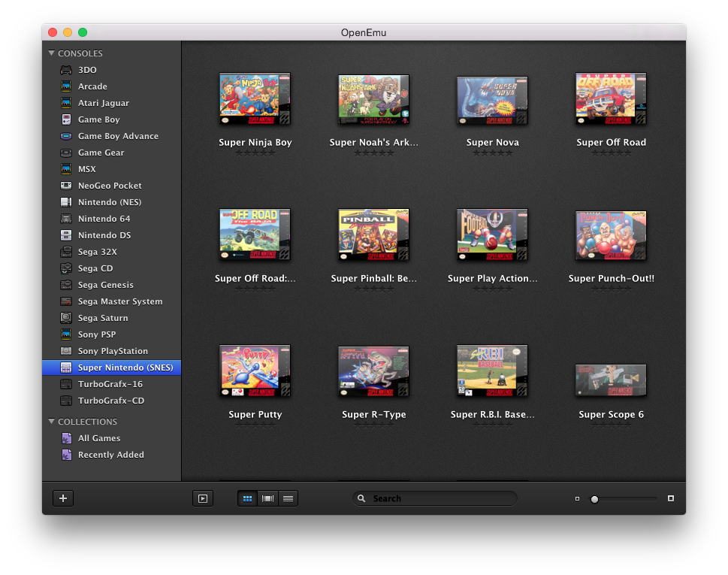The width and height of the screenshot is (728, 575).
Task: Click the Game Boy Advance icon
Action: pos(66,136)
